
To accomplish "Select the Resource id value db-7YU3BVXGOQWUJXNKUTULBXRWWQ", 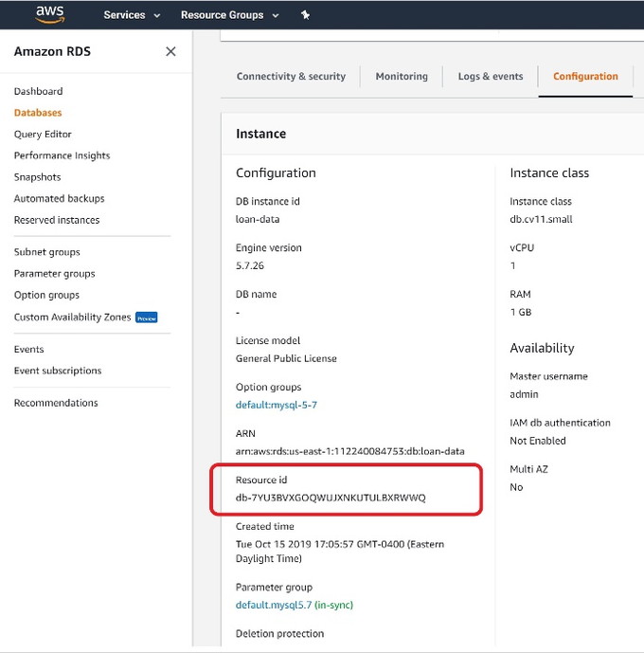I will point(331,498).
